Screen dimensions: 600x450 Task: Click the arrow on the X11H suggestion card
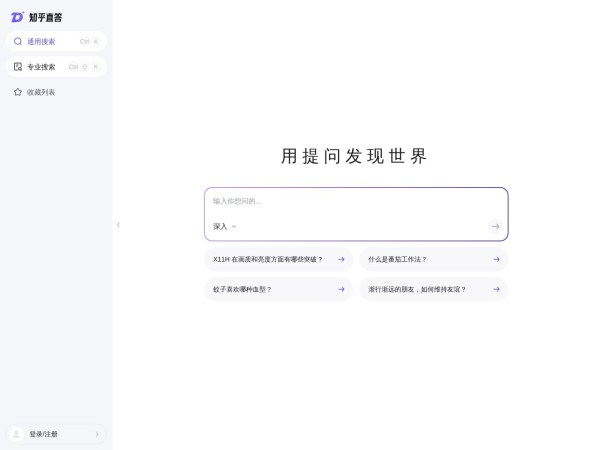pos(341,259)
